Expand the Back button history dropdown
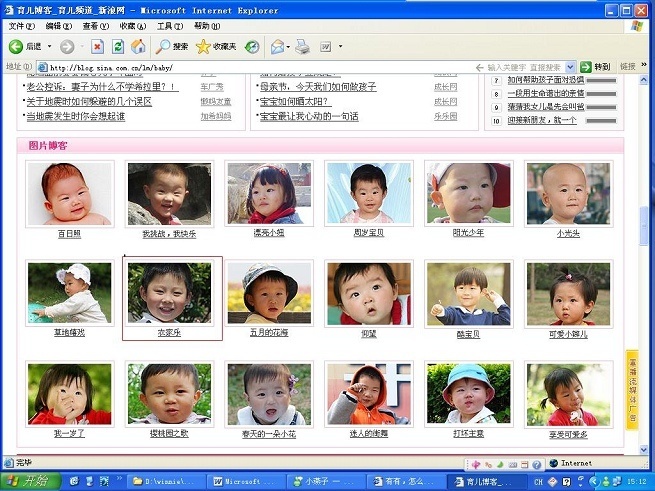Screen dimensions: 655x491 [x=48, y=47]
